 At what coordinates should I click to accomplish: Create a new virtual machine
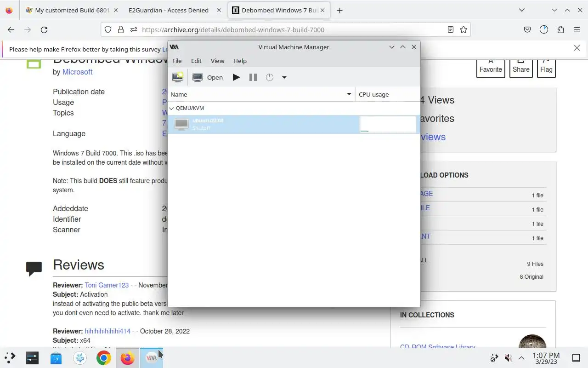click(178, 77)
